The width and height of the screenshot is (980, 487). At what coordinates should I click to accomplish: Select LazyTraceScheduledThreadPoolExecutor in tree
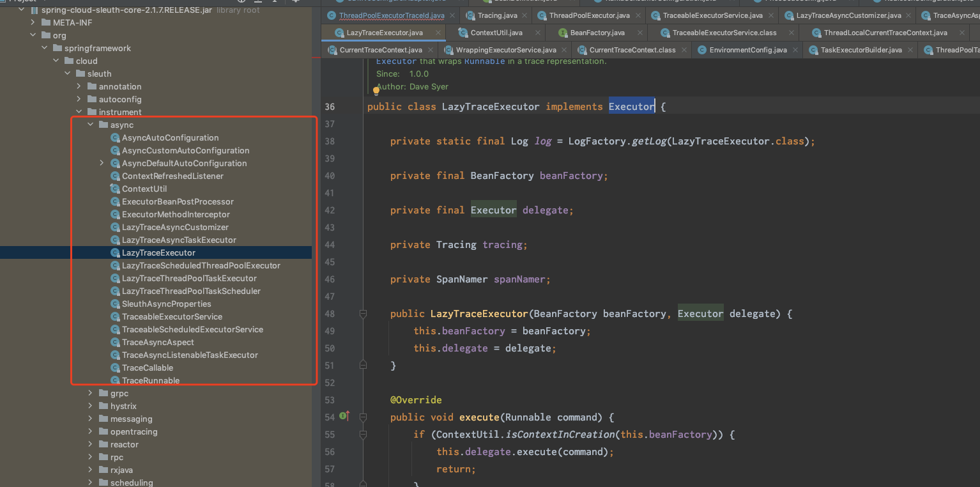click(x=201, y=266)
